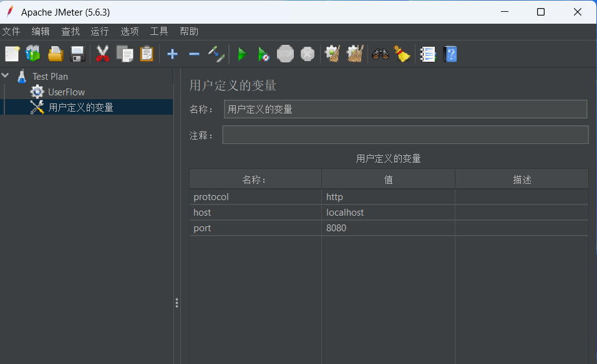
Task: Click the 名称 column header
Action: [256, 179]
